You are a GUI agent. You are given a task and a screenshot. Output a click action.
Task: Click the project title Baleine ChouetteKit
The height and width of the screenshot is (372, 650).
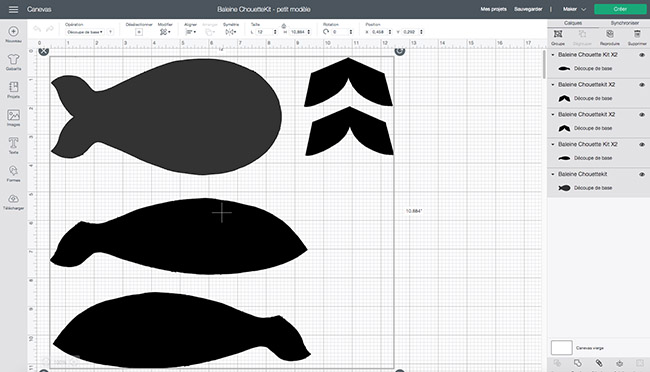click(264, 9)
